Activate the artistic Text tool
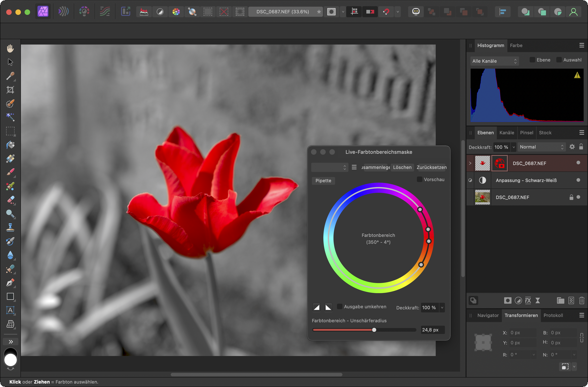The width and height of the screenshot is (588, 387). (x=10, y=310)
